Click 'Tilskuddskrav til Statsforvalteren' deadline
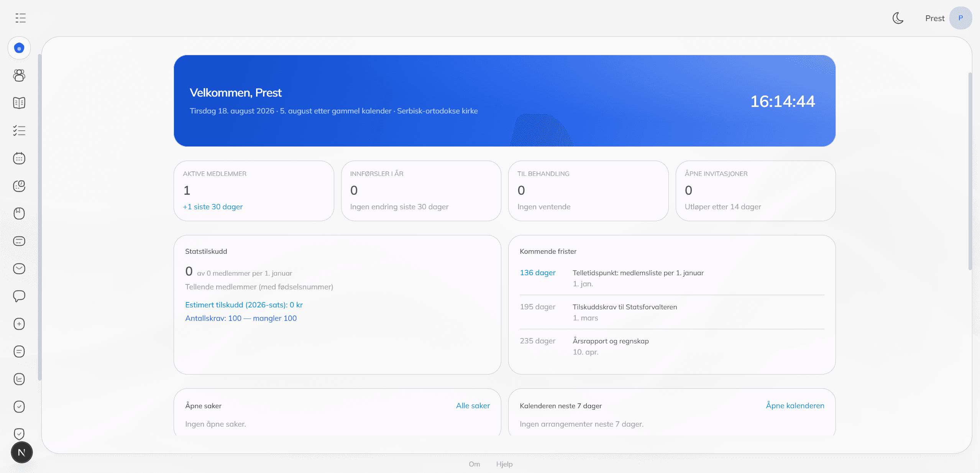The width and height of the screenshot is (980, 473). coord(624,307)
